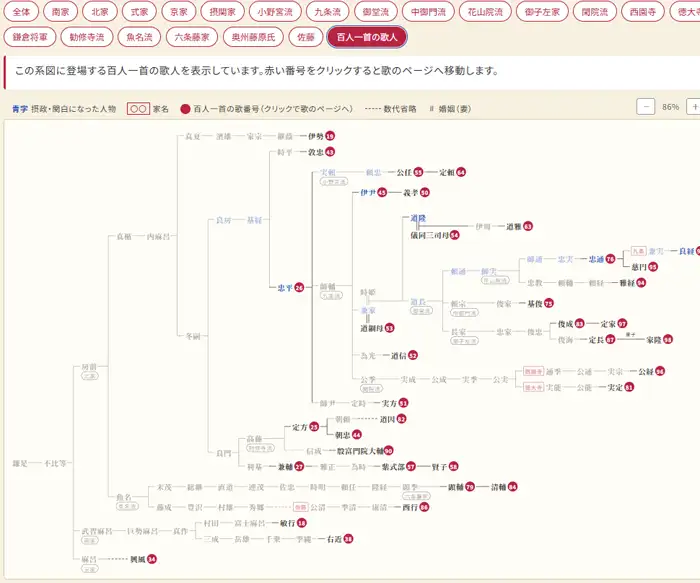Select the 小野宮流 tab
The height and width of the screenshot is (583, 700).
click(x=275, y=12)
